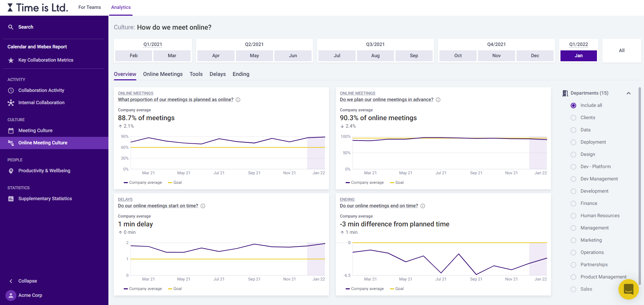Click the Acme Corp user avatar
Viewport: 644px width, 305px height.
[x=11, y=295]
